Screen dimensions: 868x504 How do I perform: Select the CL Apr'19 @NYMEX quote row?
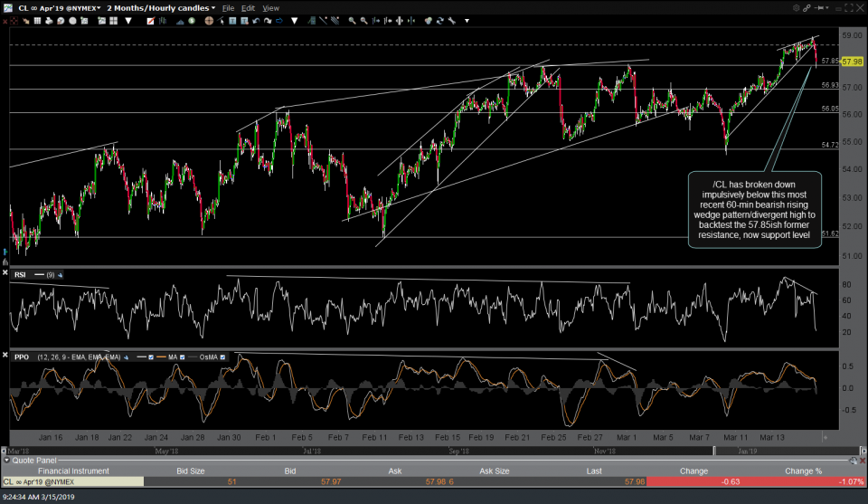pyautogui.click(x=433, y=482)
